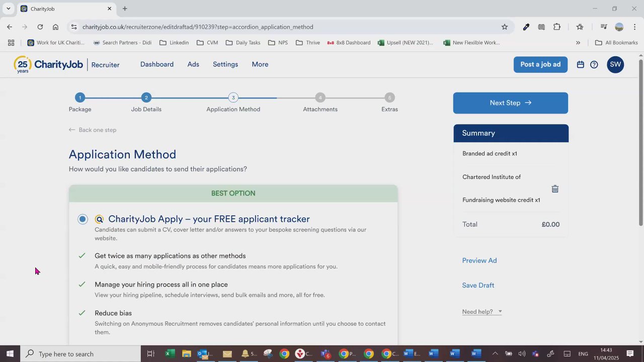Viewport: 644px width, 362px height.
Task: Open the tab search dropdown arrow
Action: [9, 9]
